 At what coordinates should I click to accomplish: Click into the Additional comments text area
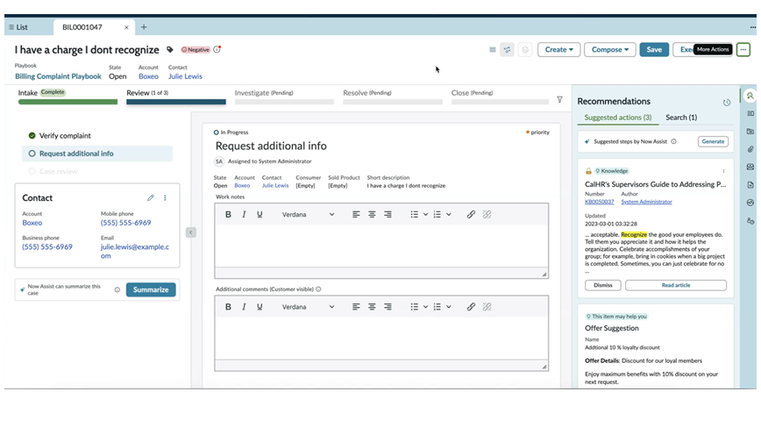pyautogui.click(x=381, y=338)
